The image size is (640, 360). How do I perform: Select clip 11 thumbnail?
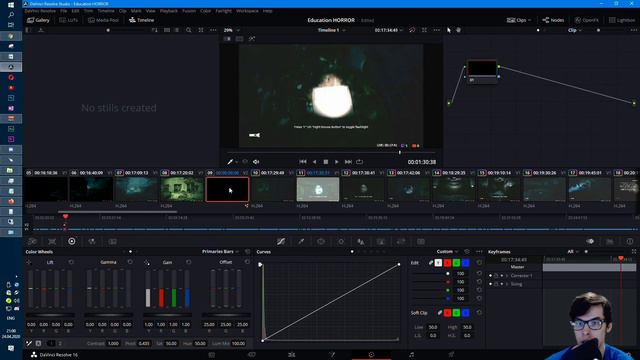pos(318,189)
